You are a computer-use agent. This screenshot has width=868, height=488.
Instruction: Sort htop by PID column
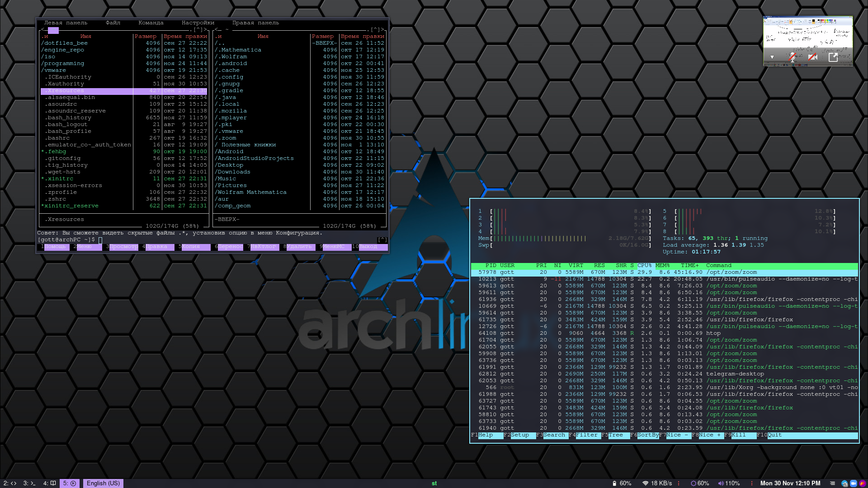click(491, 265)
